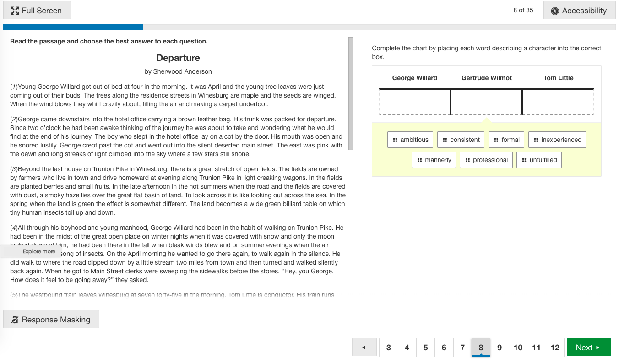This screenshot has width=619, height=364.
Task: Jump to question 5
Action: [425, 348]
